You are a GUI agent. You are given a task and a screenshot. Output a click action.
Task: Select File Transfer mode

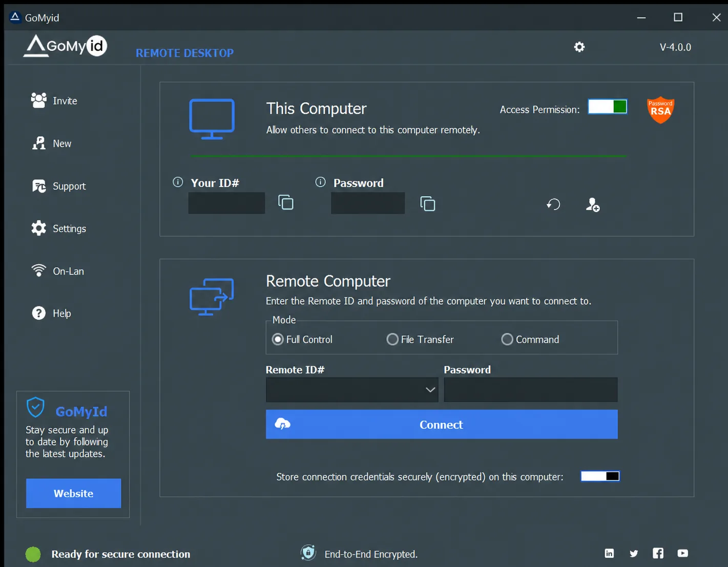(420, 339)
